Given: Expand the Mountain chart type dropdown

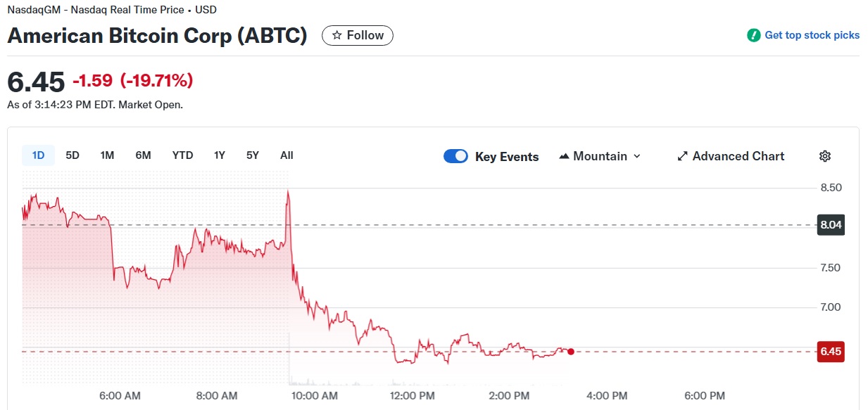Looking at the screenshot, I should (637, 156).
